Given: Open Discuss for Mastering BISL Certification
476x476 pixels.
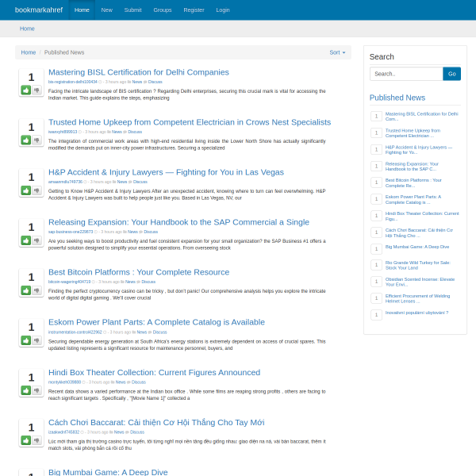Looking at the screenshot, I should pyautogui.click(x=155, y=82).
